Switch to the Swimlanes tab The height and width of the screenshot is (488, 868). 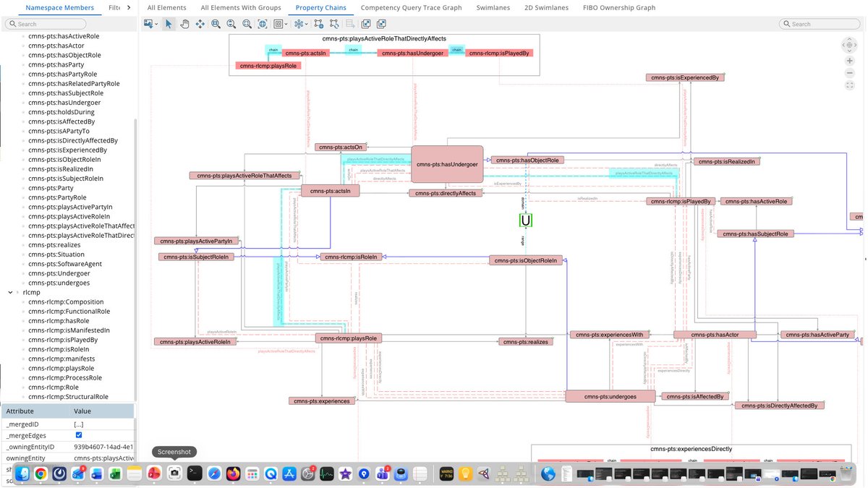tap(493, 7)
